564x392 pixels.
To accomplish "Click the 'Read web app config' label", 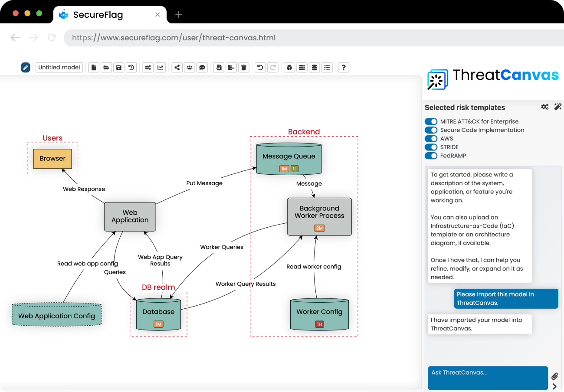I will click(88, 264).
